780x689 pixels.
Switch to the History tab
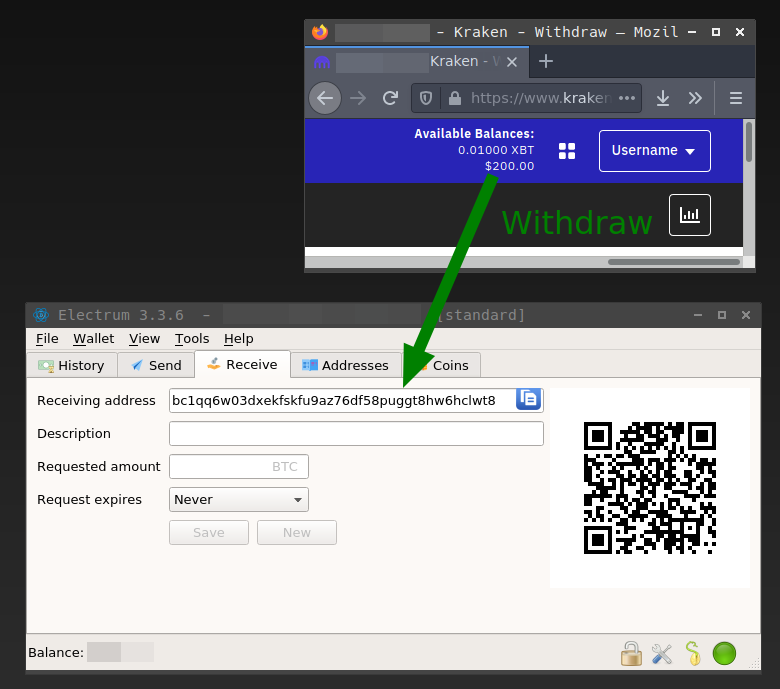coord(72,365)
